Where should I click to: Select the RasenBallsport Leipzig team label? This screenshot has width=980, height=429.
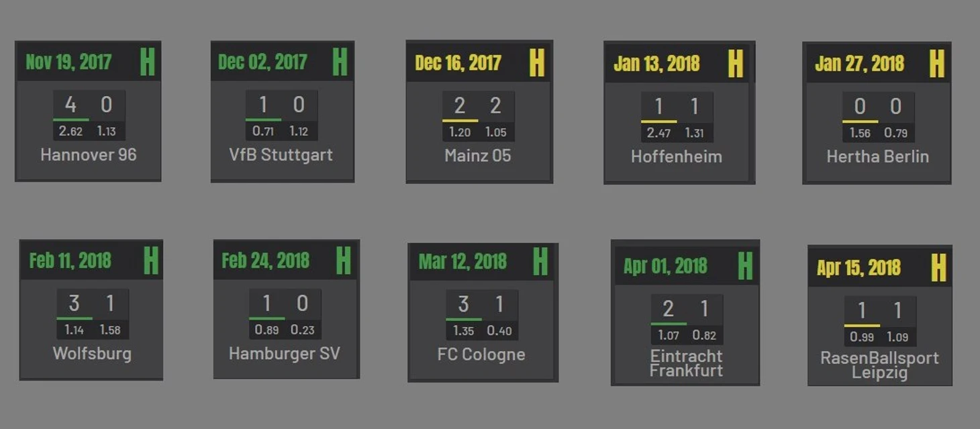coord(879,365)
